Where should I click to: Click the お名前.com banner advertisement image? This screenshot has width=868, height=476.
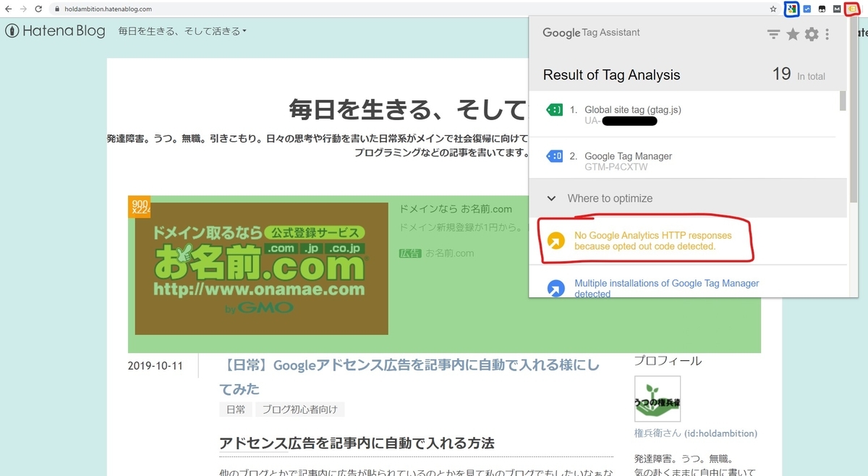(x=262, y=268)
